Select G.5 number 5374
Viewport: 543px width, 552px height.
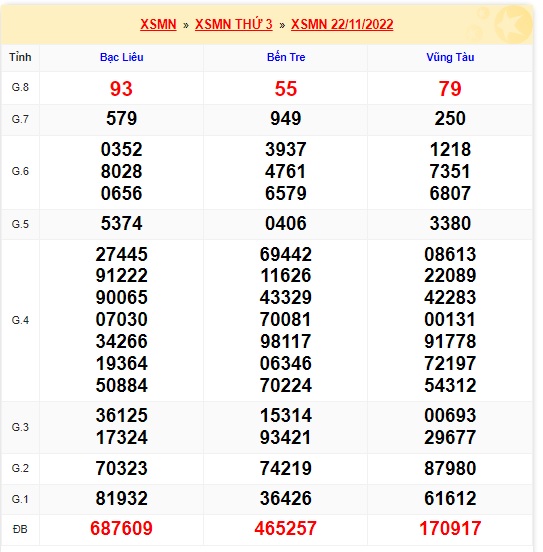coord(121,223)
